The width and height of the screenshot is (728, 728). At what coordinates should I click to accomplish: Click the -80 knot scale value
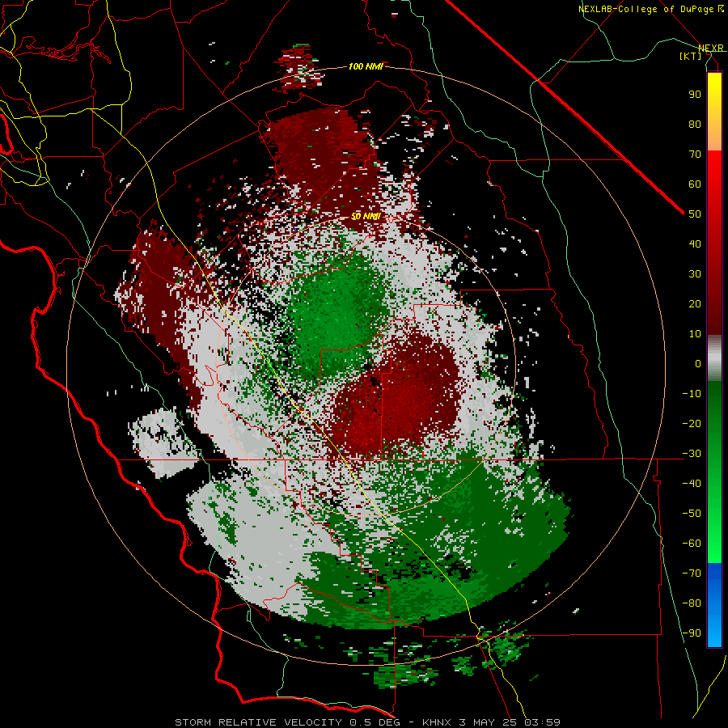692,603
